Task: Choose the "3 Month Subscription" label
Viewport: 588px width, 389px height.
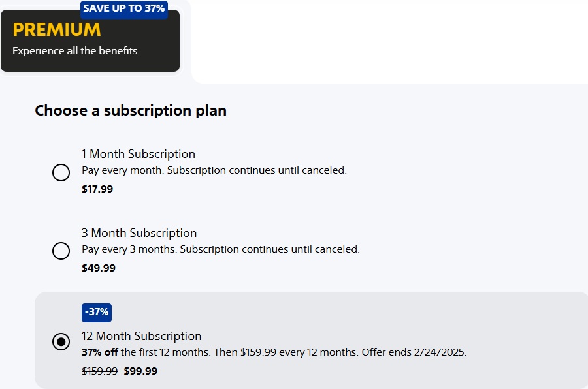Action: (x=139, y=233)
